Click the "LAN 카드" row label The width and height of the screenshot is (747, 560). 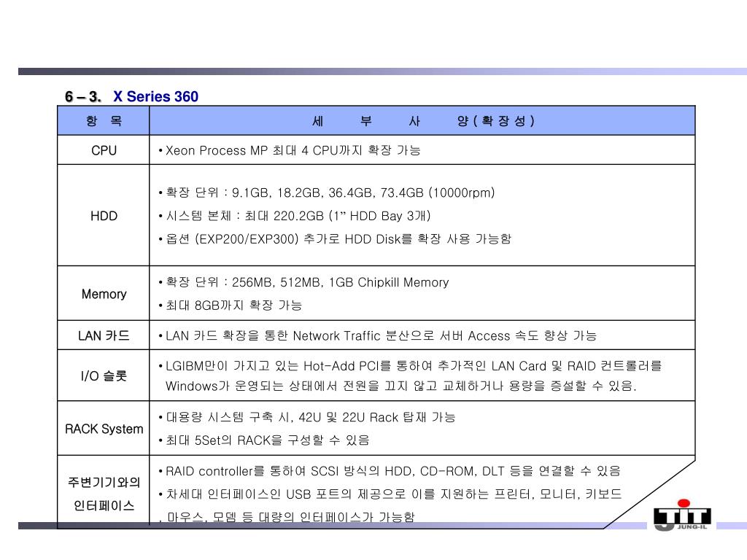point(104,336)
